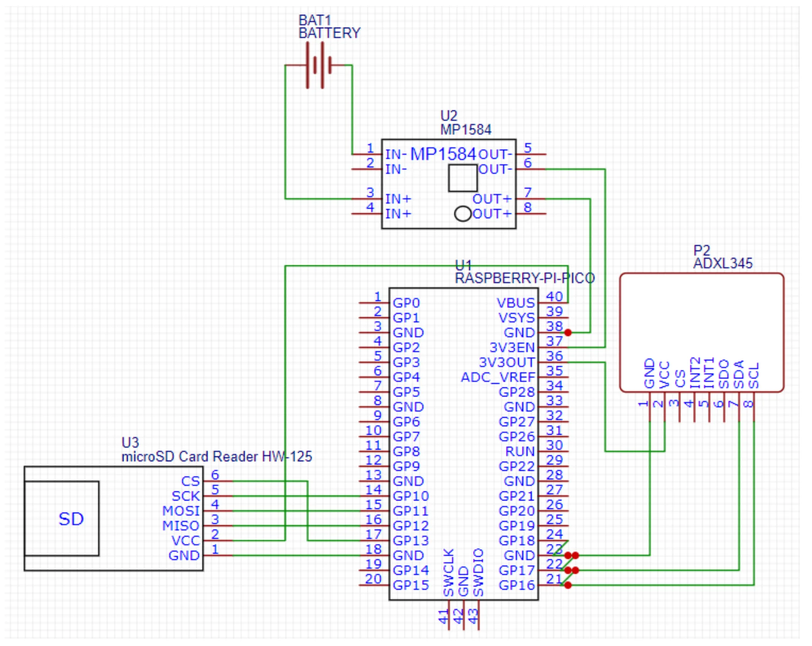Select pin number 43 under SWDIO
The width and height of the screenshot is (812, 646).
(472, 616)
